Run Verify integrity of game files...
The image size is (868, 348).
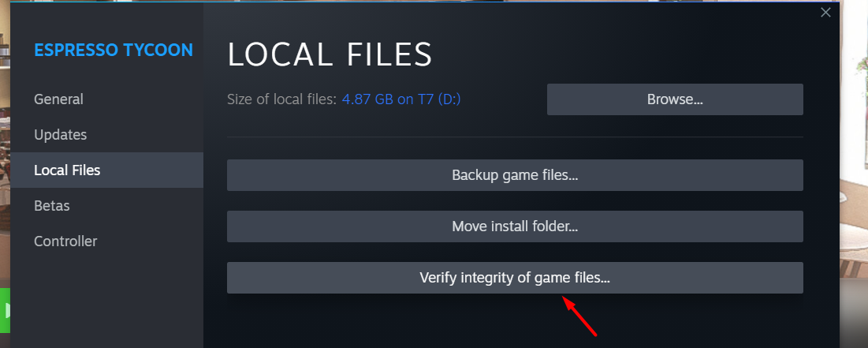tap(515, 278)
